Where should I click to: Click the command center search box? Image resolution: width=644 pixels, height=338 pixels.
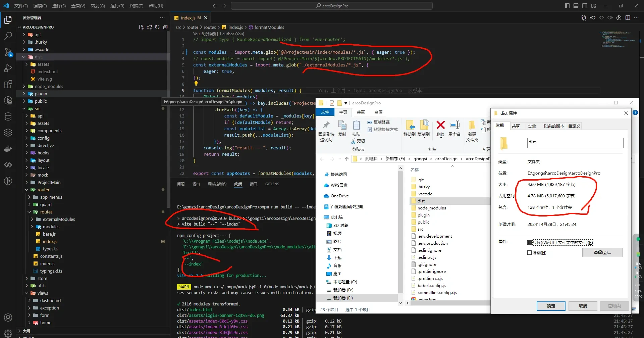pos(331,6)
